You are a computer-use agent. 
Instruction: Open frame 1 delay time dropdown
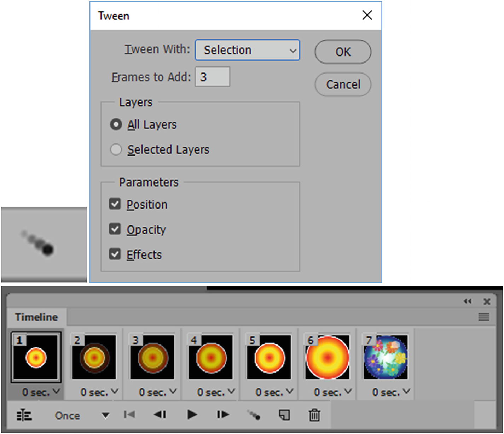(x=56, y=391)
